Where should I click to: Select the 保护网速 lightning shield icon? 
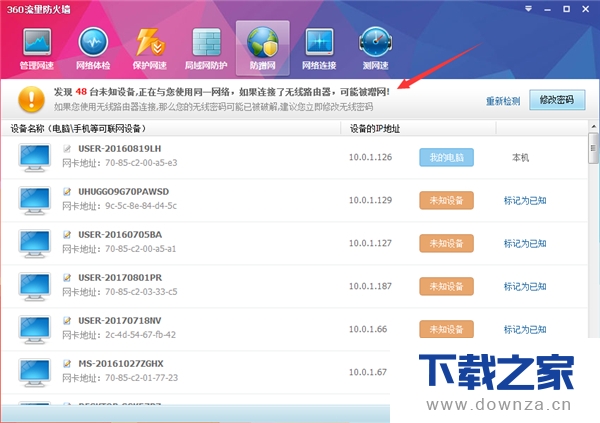(x=150, y=49)
